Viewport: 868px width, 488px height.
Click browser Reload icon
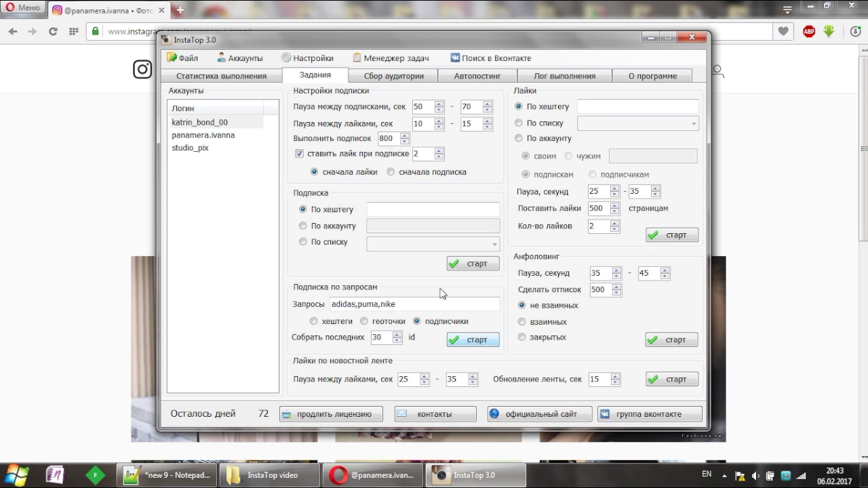pyautogui.click(x=53, y=31)
